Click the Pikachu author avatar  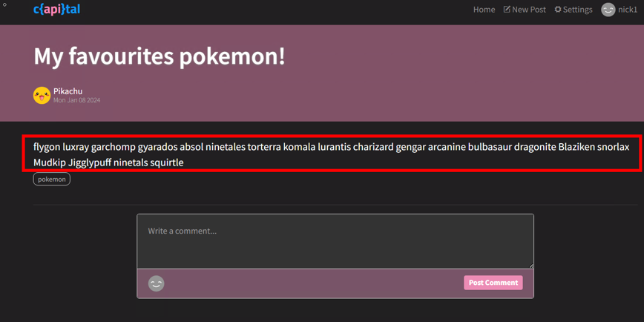[x=42, y=95]
